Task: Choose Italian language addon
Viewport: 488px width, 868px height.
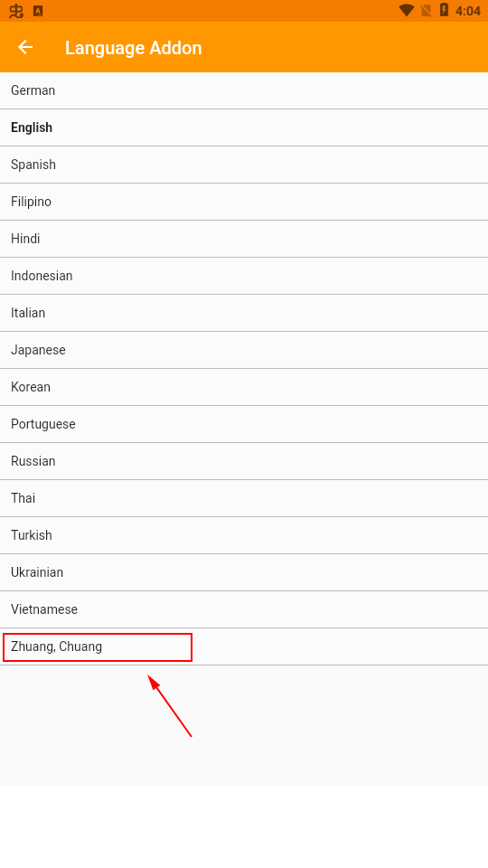Action: (244, 314)
